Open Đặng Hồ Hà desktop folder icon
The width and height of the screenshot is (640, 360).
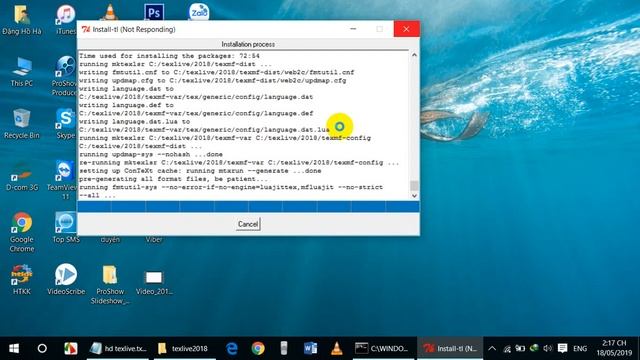pyautogui.click(x=22, y=20)
